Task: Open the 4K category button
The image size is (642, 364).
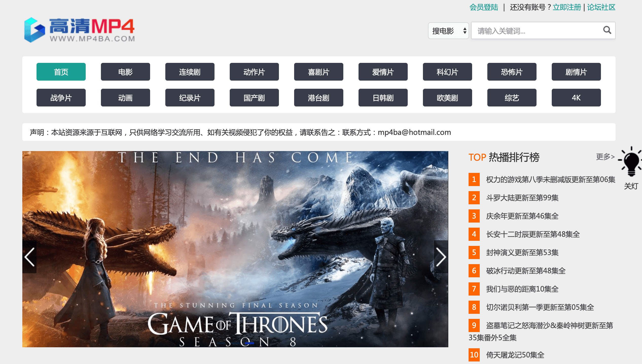Action: coord(576,98)
